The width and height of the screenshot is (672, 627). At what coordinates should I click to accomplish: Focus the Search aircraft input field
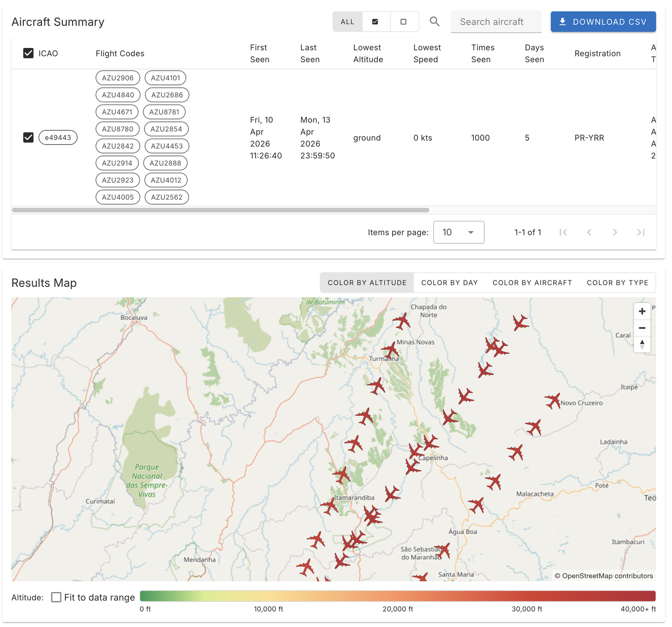[x=496, y=22]
